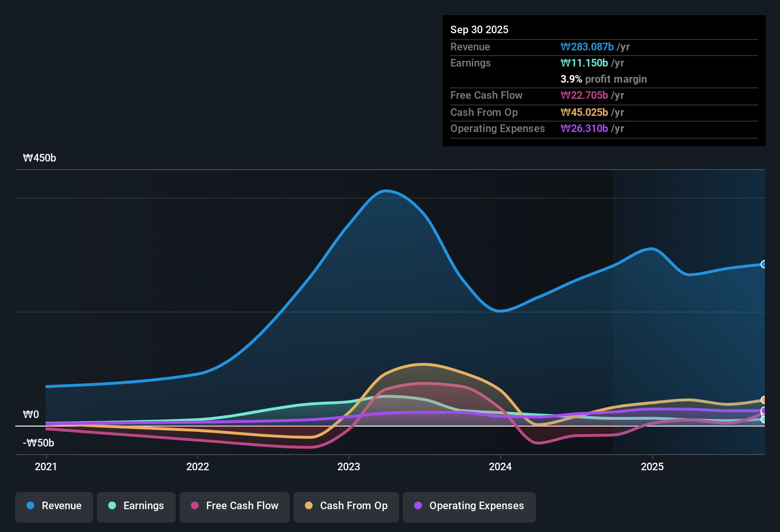This screenshot has height=532, width=780.
Task: Click the 2021 x-axis label
Action: 46,466
